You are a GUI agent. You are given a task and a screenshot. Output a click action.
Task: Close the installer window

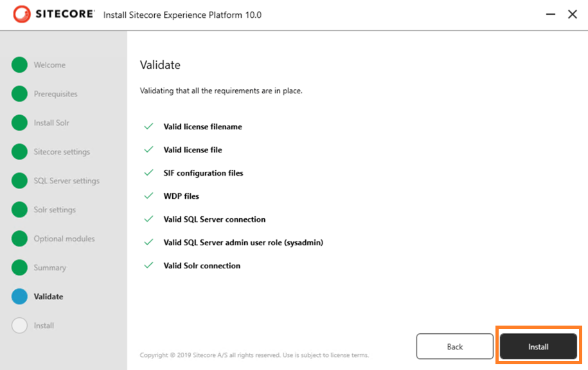[572, 14]
